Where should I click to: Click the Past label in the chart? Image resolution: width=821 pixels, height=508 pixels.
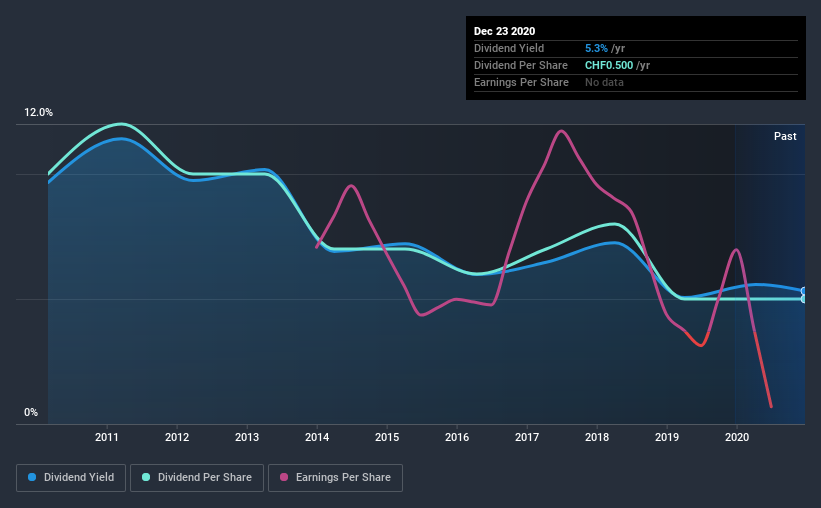tap(785, 136)
